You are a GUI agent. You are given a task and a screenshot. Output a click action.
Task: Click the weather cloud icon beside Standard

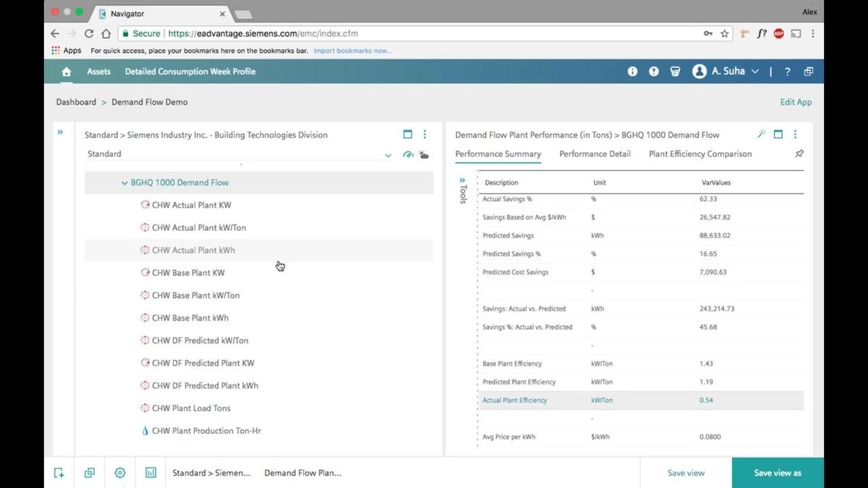(x=424, y=154)
